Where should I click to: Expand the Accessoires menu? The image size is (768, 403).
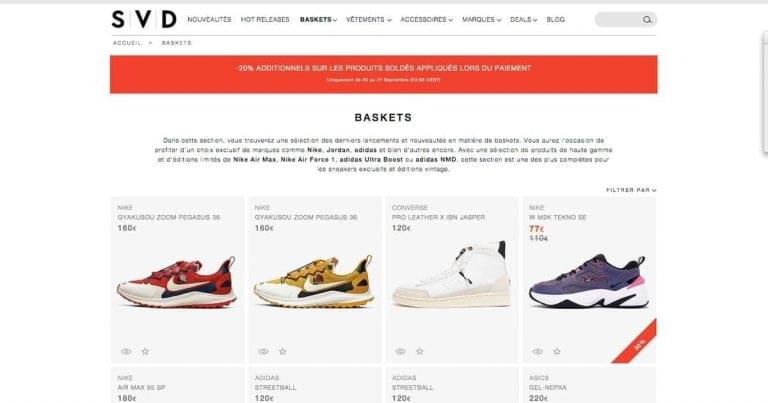pyautogui.click(x=426, y=20)
